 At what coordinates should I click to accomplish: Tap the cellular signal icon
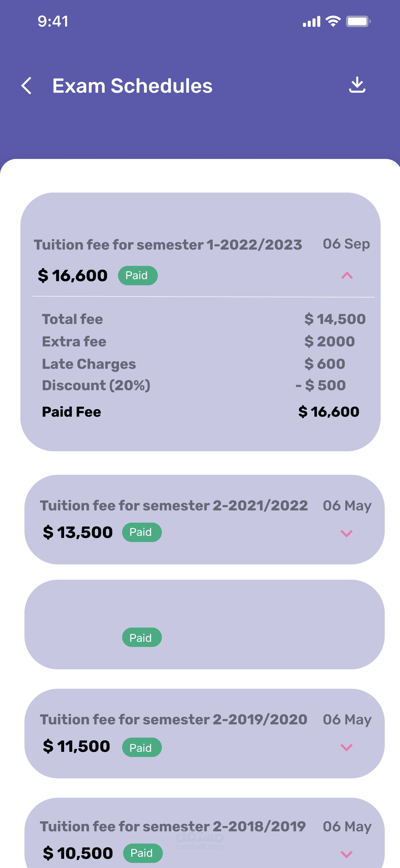click(311, 22)
